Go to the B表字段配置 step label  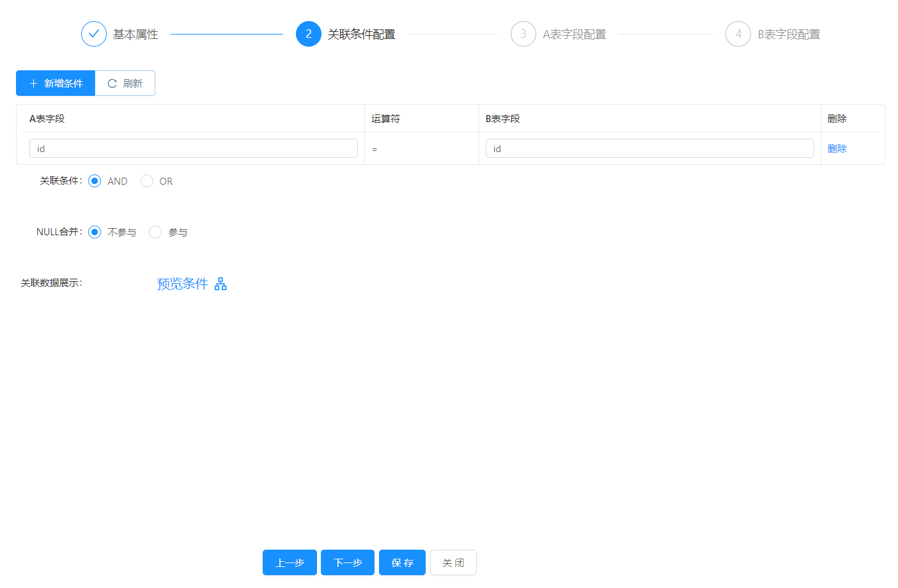[788, 35]
